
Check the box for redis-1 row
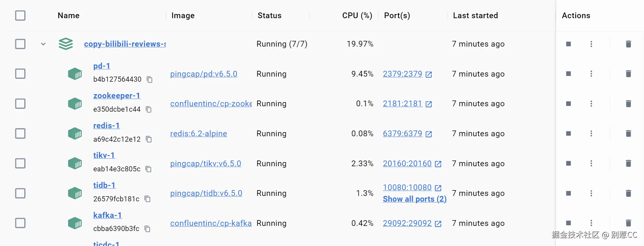[20, 133]
